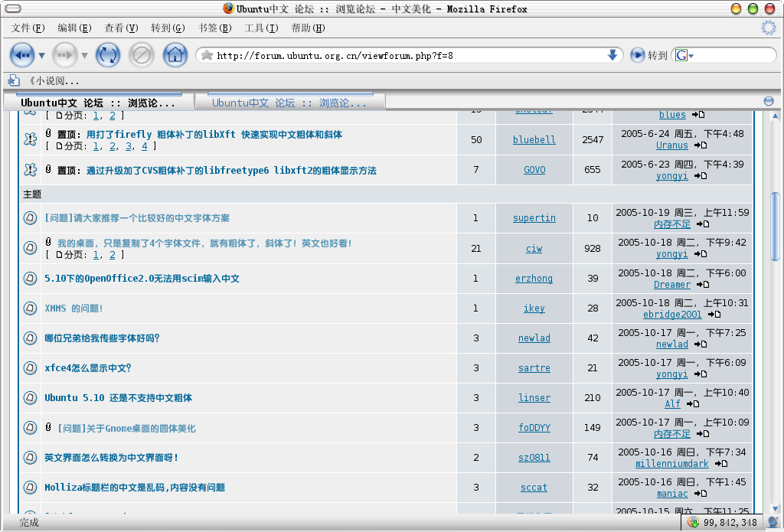Click the latest-post arrow icon next to millenniumdark

721,464
